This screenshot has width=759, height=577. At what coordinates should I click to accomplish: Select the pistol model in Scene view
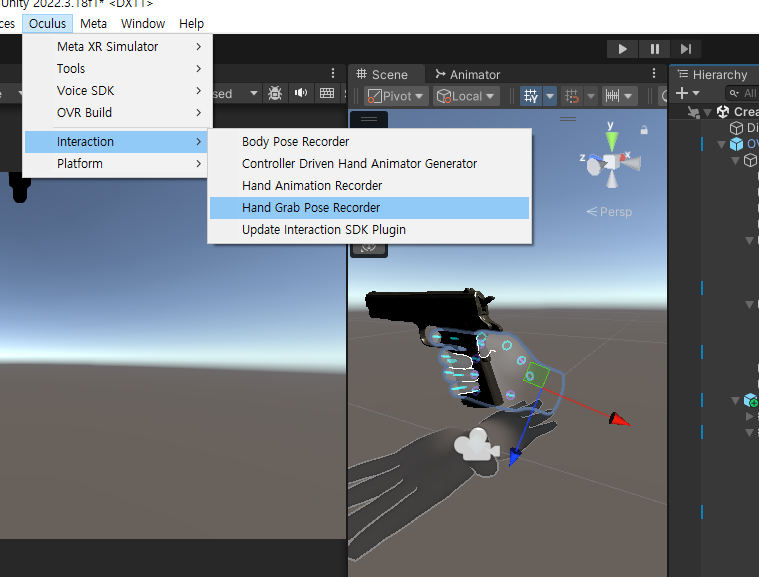point(426,307)
